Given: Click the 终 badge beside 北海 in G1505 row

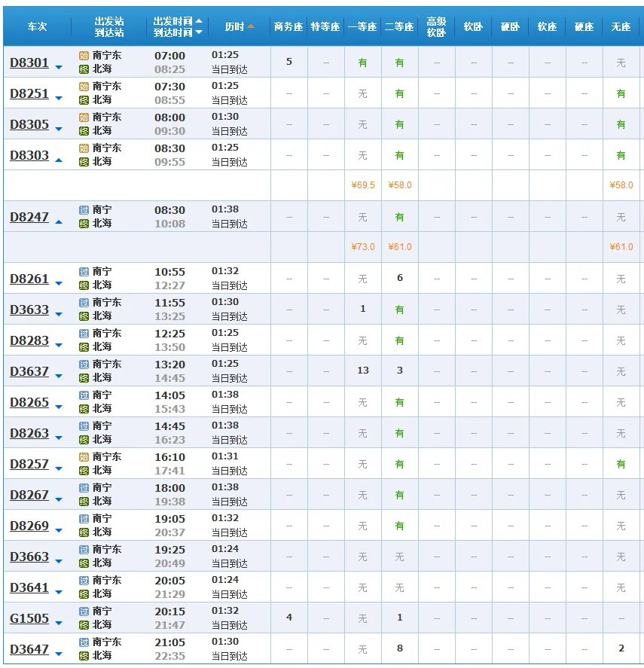Looking at the screenshot, I should click(83, 624).
